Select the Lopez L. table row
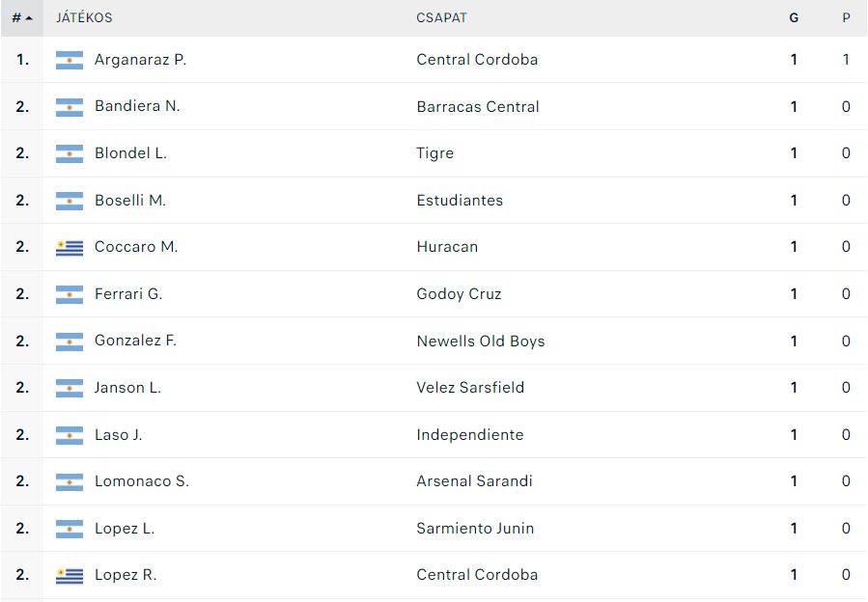The height and width of the screenshot is (602, 868). coord(434,529)
